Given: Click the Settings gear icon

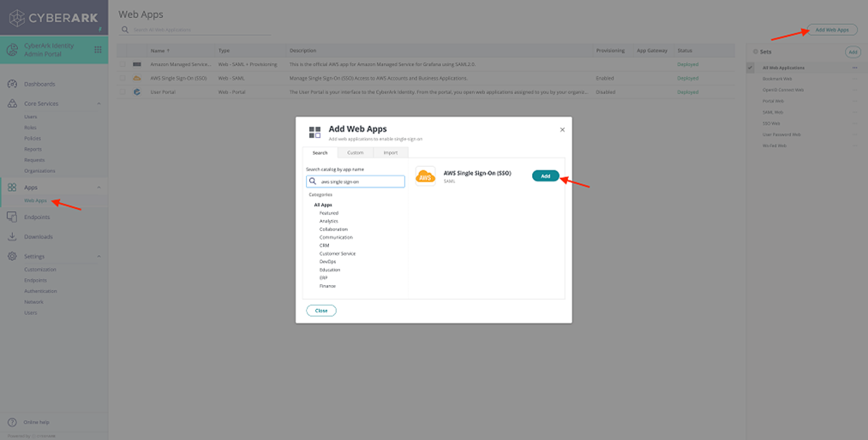Looking at the screenshot, I should [12, 257].
